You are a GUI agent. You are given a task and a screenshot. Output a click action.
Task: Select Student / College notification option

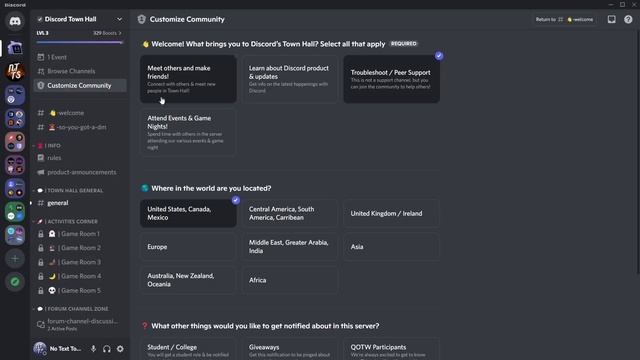[188, 349]
